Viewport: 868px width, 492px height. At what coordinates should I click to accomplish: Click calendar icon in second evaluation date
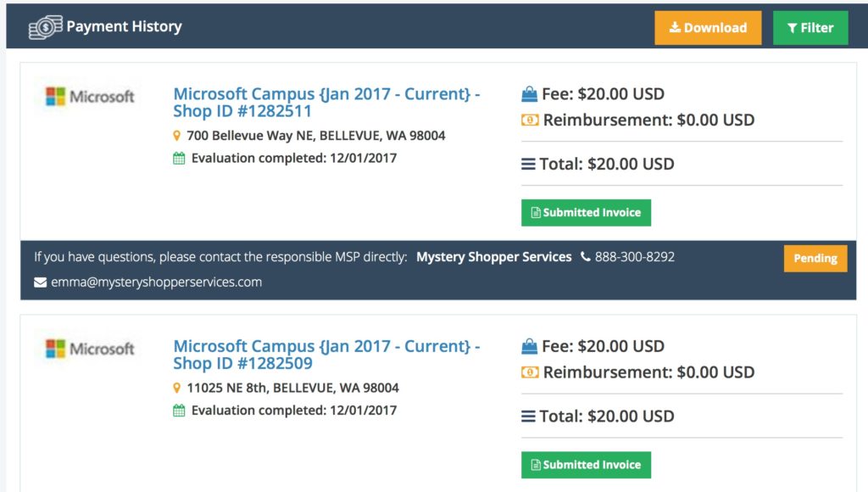click(x=179, y=411)
